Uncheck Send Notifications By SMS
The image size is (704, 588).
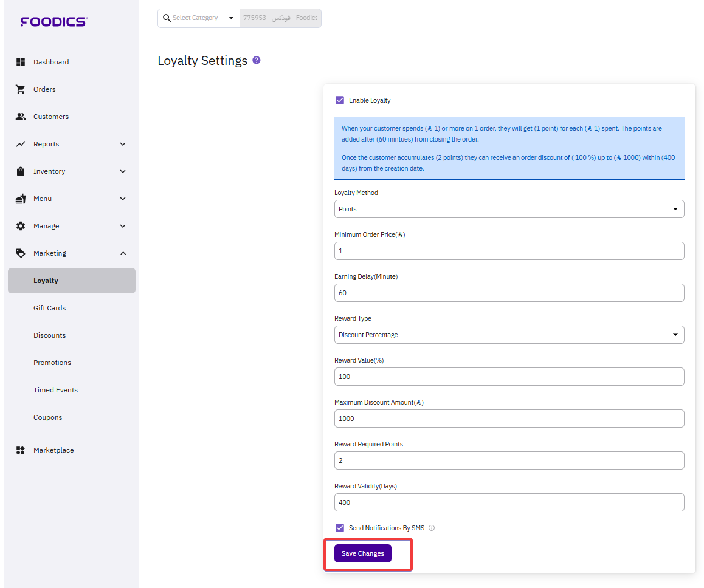340,528
